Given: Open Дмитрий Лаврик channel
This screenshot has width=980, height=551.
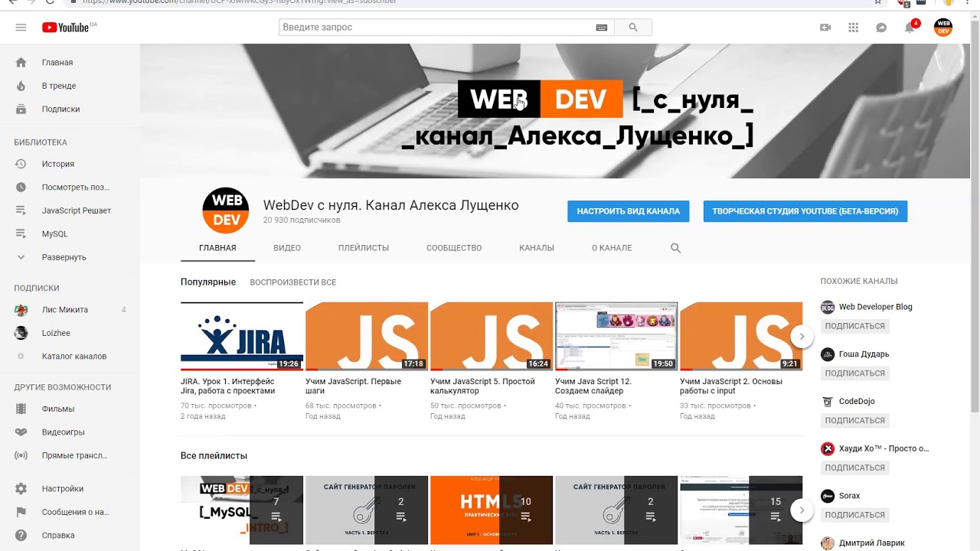Looking at the screenshot, I should click(862, 543).
